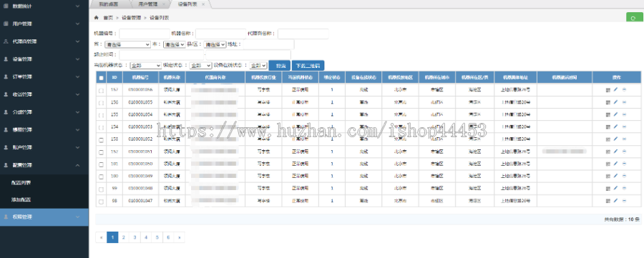
Task: Click the 下载二维码 button
Action: 308,65
